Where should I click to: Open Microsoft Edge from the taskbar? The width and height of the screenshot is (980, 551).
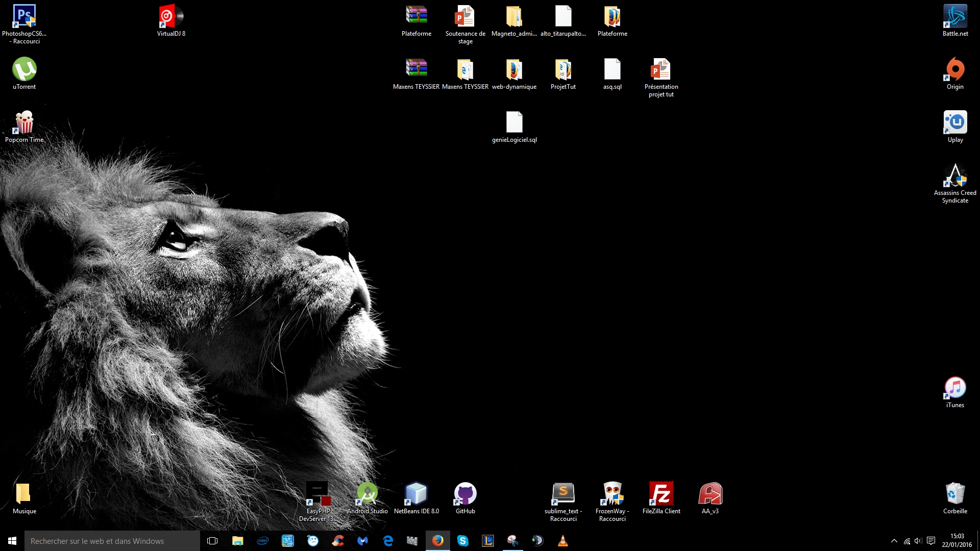pyautogui.click(x=388, y=541)
